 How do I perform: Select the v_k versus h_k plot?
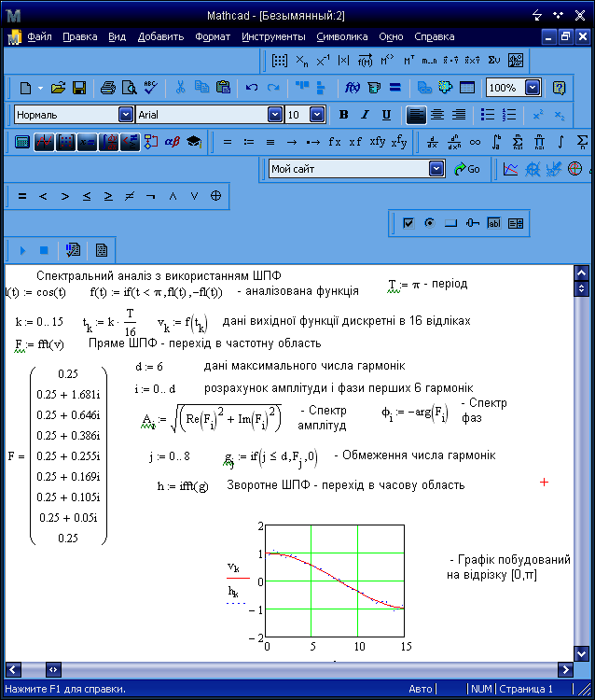(335, 581)
